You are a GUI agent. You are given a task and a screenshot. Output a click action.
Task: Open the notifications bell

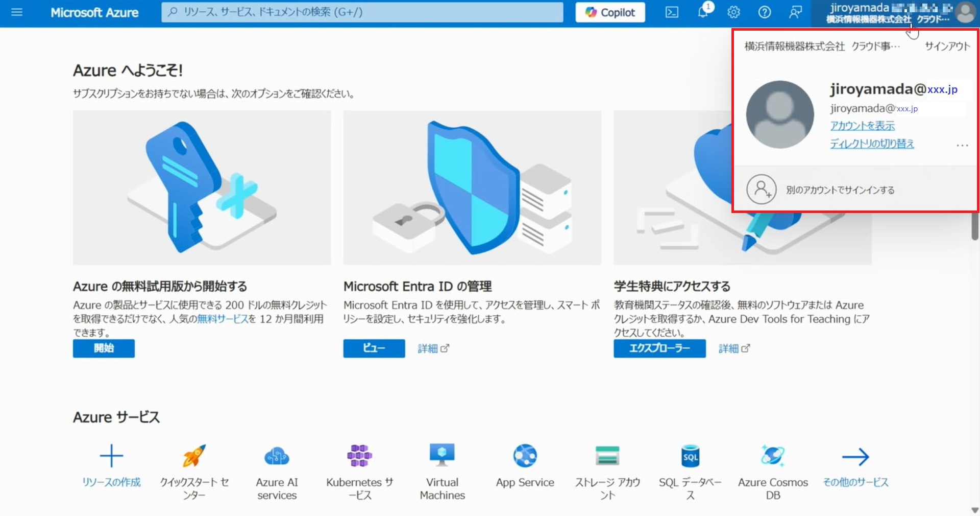[703, 12]
